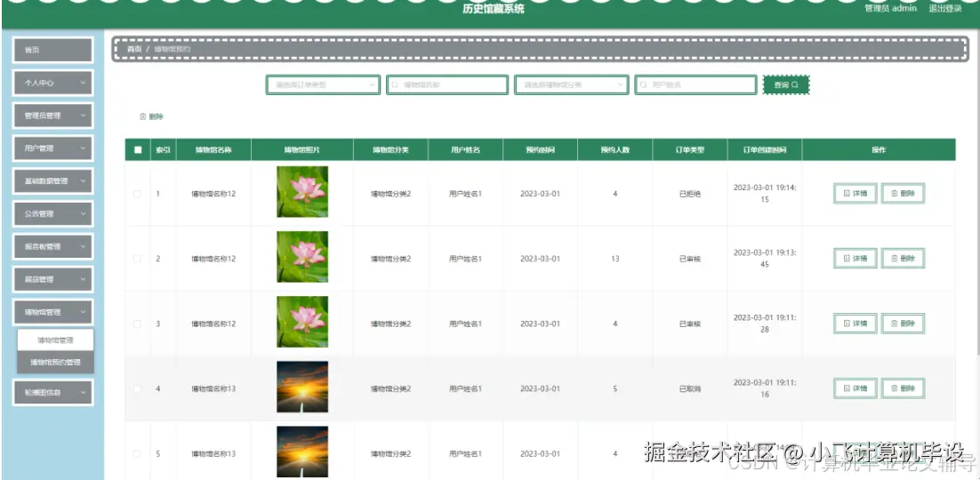Delete the row indexed 3

click(904, 324)
